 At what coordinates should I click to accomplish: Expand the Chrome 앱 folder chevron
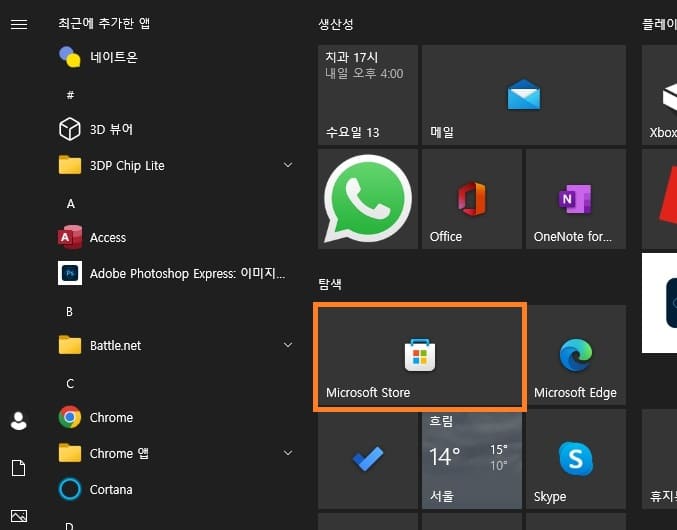coord(288,453)
